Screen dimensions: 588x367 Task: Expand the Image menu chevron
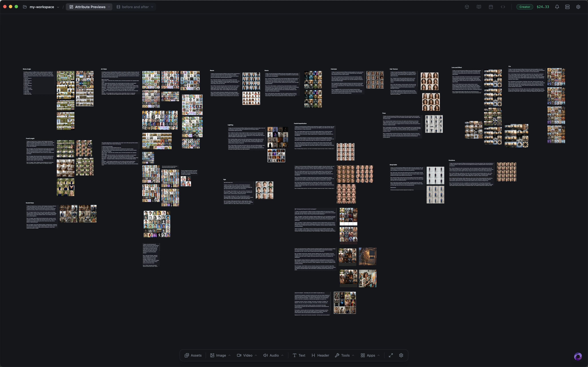pyautogui.click(x=229, y=355)
